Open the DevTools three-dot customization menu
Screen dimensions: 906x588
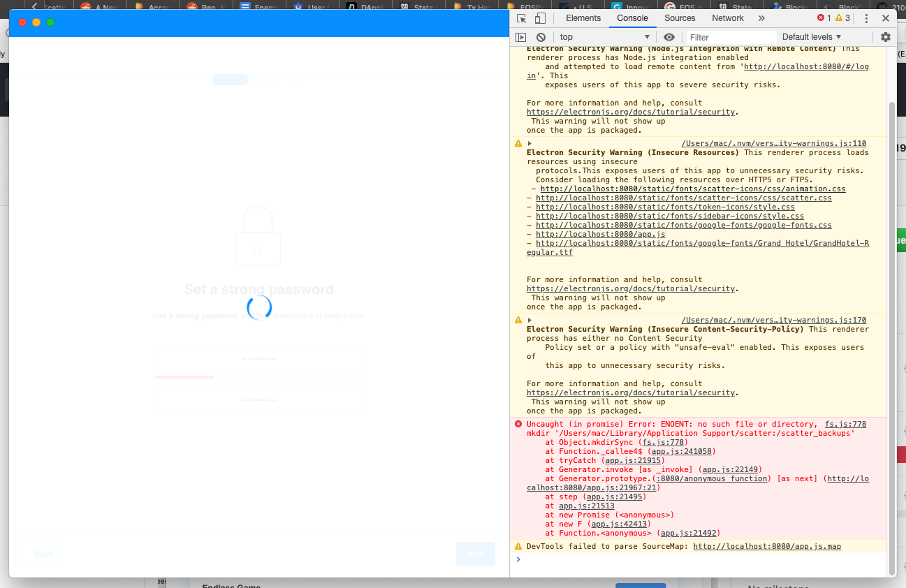tap(866, 17)
